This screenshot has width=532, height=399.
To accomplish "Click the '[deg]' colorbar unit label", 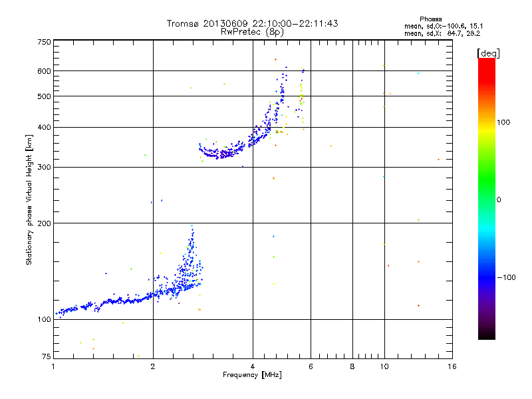I will 489,53.
